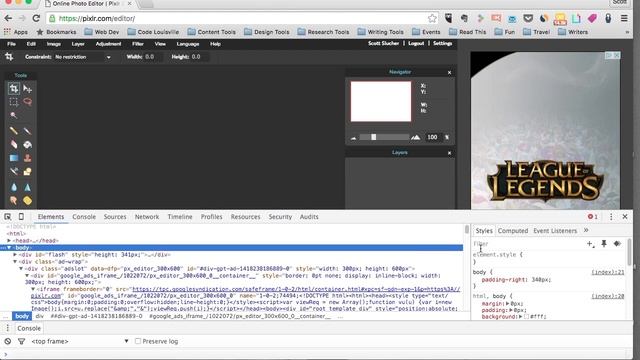Click the Console filter funnel icon
Image resolution: width=640 pixels, height=360 pixels.
click(21, 341)
